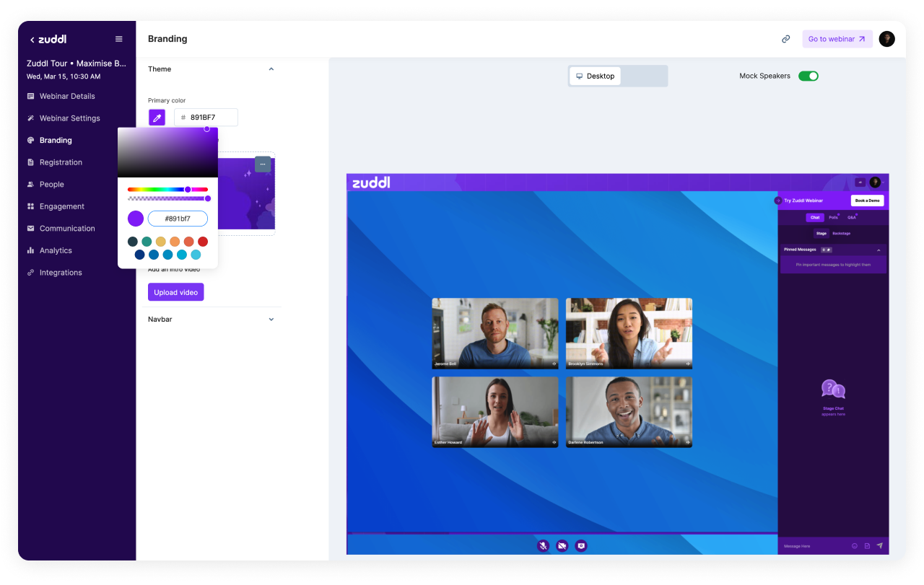This screenshot has width=924, height=585.
Task: Click Darlene Robertson's video tile
Action: (x=629, y=412)
